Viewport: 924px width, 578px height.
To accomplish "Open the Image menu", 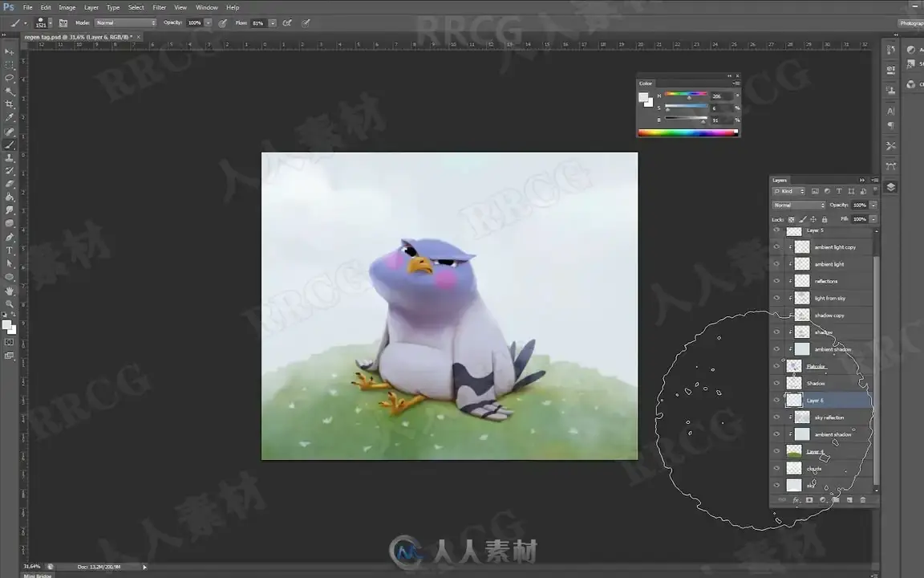I will [x=67, y=8].
